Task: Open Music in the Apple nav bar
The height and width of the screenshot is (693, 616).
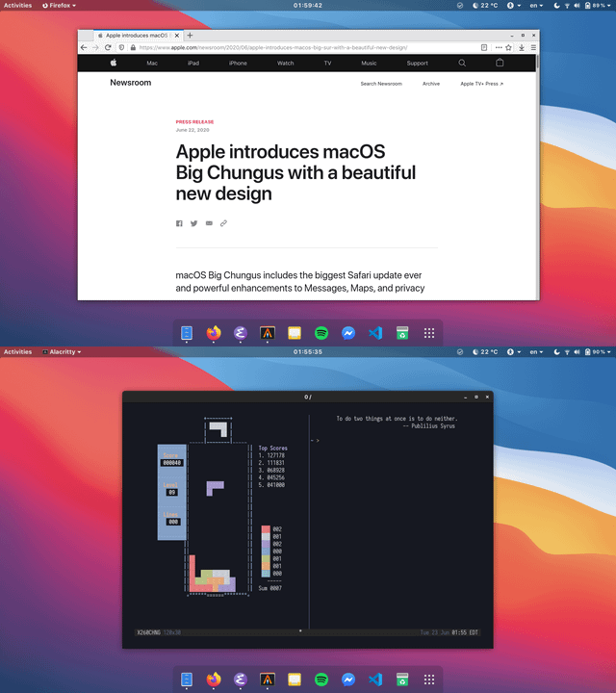Action: pos(369,64)
